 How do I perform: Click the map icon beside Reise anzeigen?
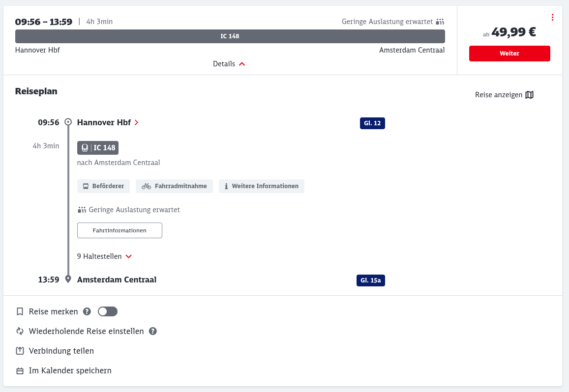click(x=529, y=95)
